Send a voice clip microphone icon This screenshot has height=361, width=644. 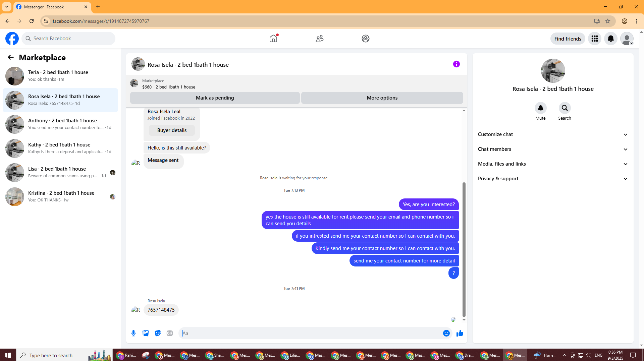[x=133, y=333]
